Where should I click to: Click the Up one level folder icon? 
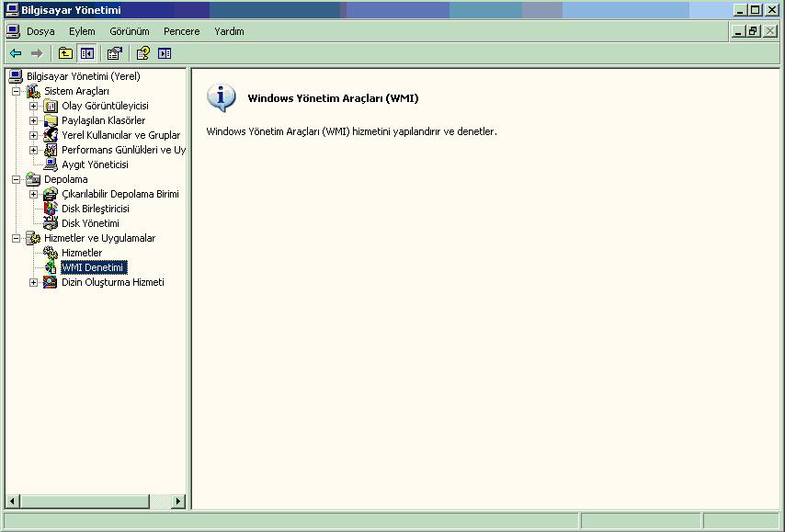65,53
